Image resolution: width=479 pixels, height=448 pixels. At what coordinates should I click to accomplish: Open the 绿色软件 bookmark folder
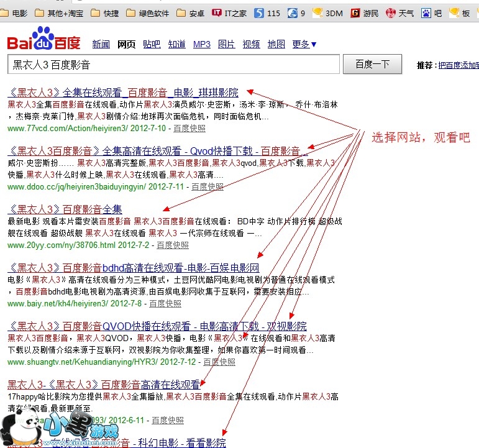(148, 13)
